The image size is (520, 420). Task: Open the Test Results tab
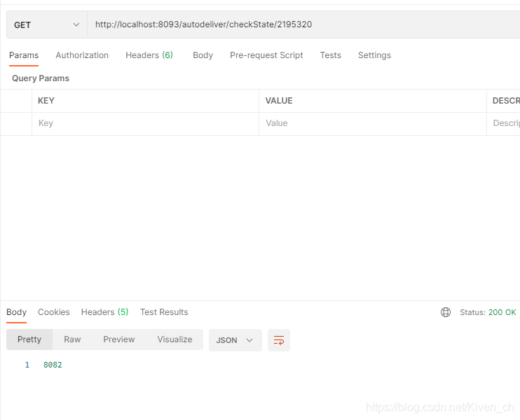[164, 312]
